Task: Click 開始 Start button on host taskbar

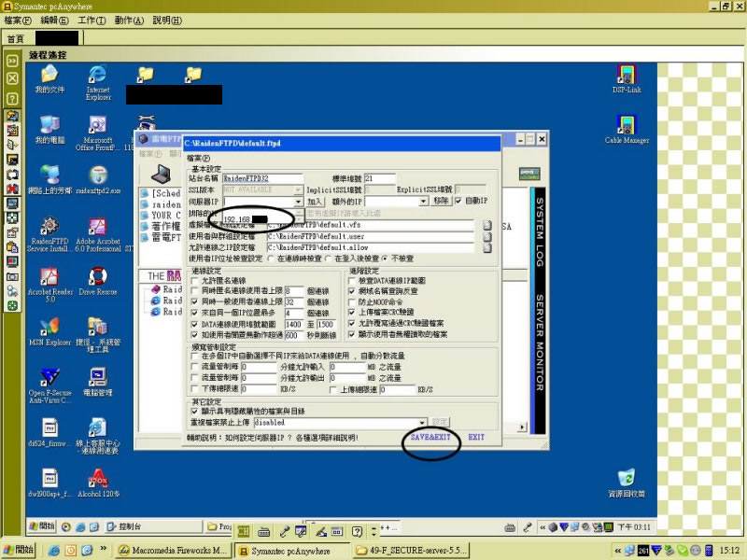Action: (19, 550)
